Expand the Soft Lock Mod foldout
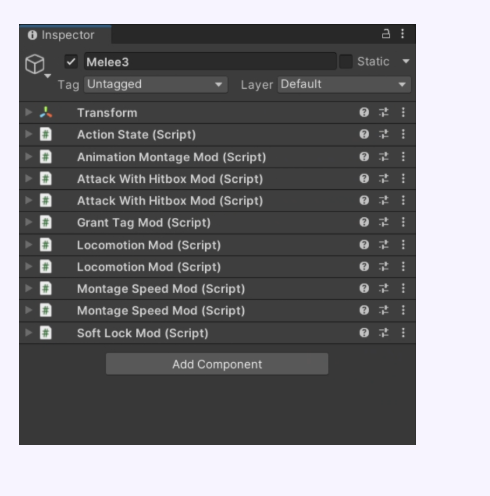The width and height of the screenshot is (490, 496). pos(29,333)
